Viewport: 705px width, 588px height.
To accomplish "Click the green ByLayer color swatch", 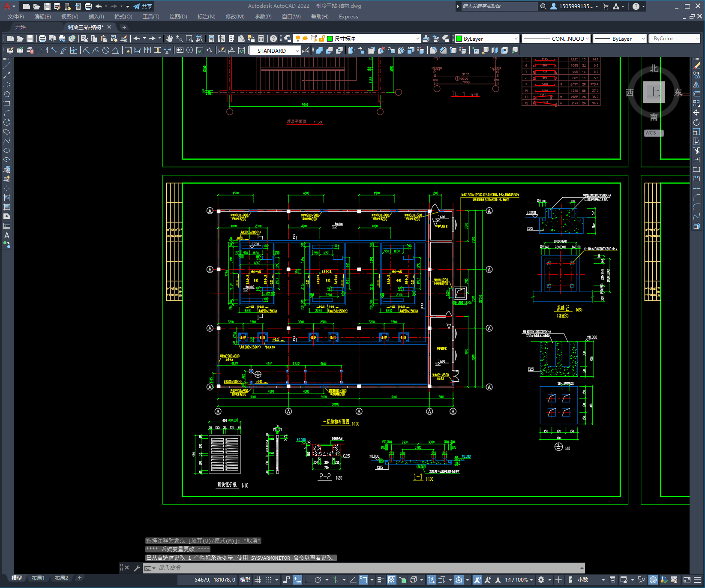I will (459, 39).
